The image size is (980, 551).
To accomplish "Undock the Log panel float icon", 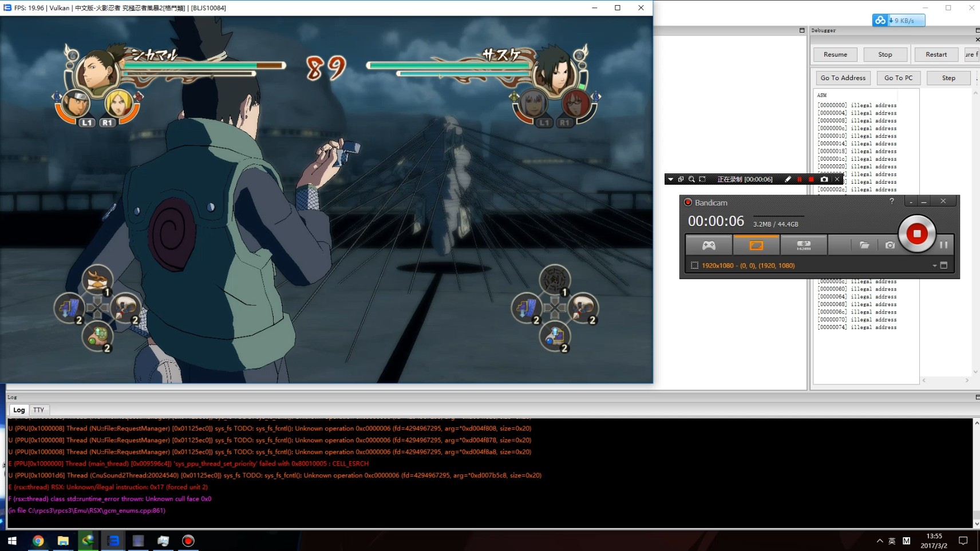I will coord(977,397).
